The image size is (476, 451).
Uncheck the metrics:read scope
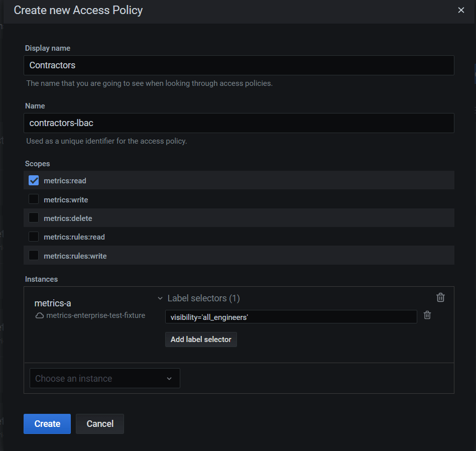34,180
